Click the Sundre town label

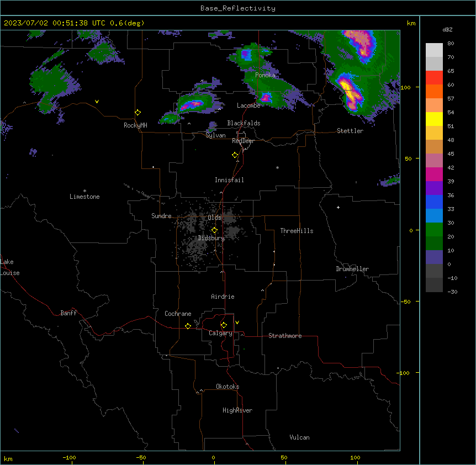pyautogui.click(x=161, y=216)
